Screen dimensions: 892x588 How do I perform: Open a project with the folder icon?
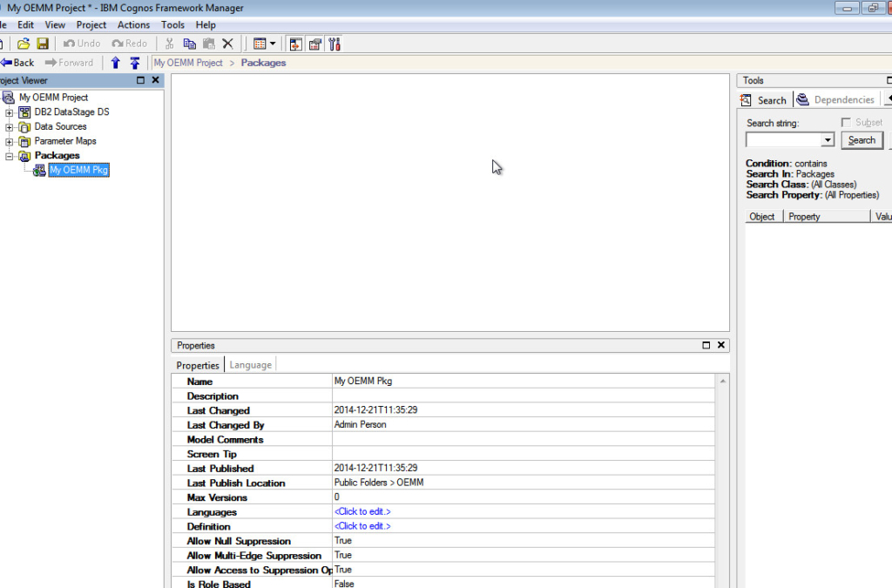pyautogui.click(x=24, y=44)
